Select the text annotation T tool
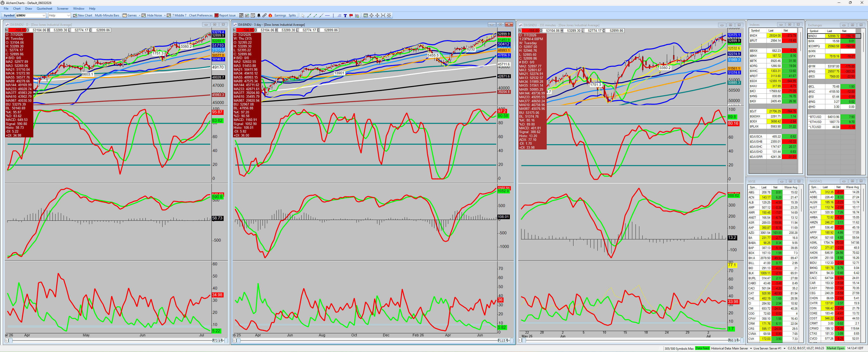868x352 pixels. click(345, 15)
